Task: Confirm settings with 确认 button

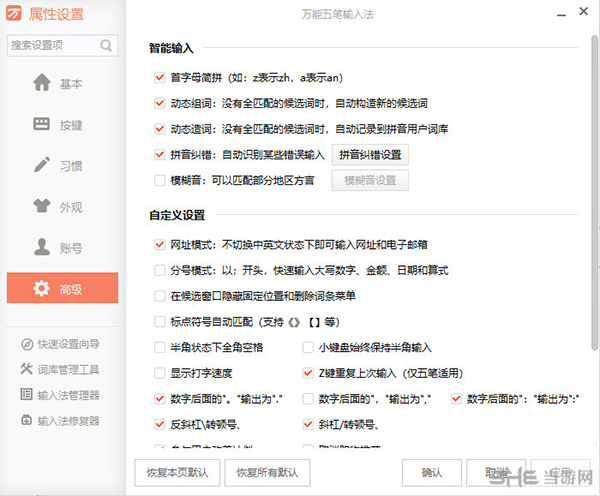Action: 432,473
